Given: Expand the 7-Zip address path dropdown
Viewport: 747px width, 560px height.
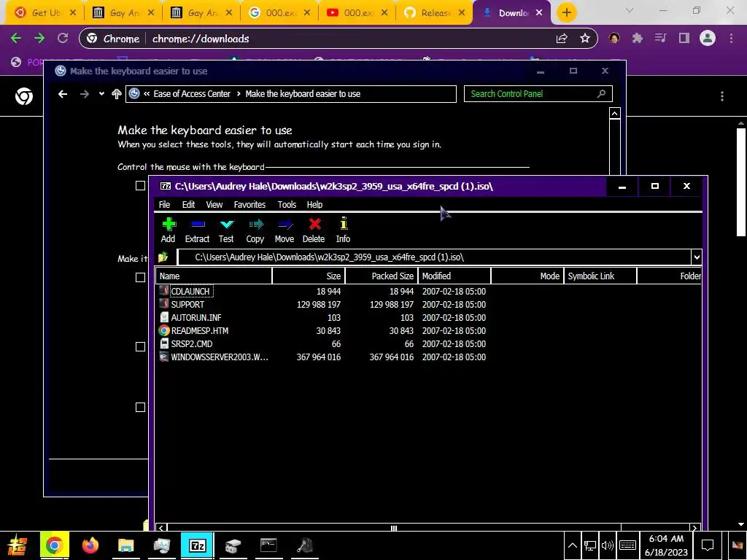Looking at the screenshot, I should pyautogui.click(x=697, y=257).
